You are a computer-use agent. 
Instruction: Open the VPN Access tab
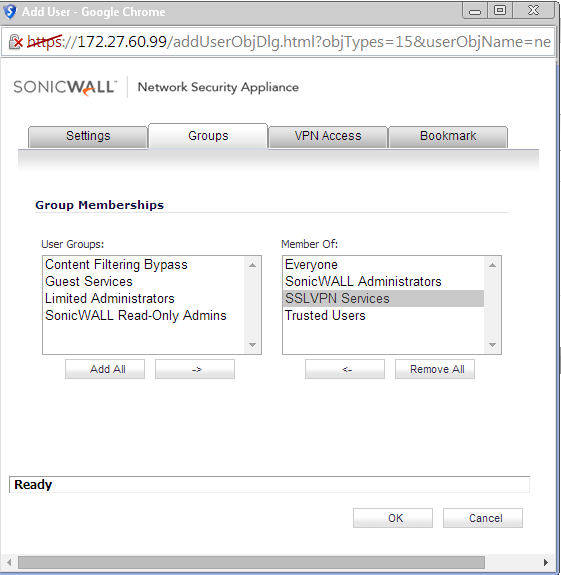328,136
